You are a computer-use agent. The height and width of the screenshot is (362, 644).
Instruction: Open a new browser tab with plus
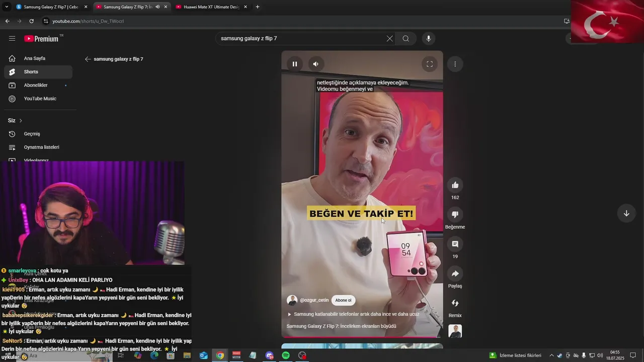coord(258,7)
